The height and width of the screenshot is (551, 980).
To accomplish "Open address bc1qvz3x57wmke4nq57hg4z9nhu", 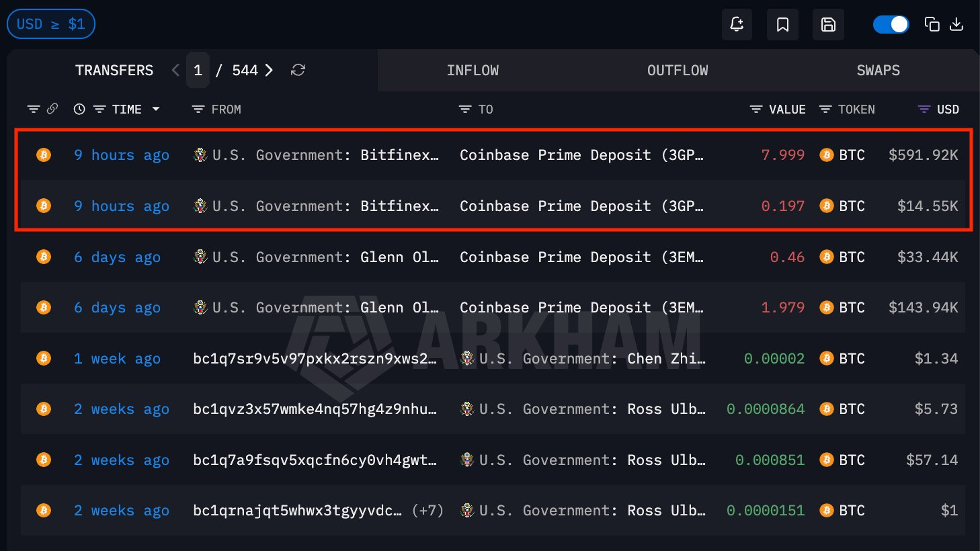I will (315, 409).
